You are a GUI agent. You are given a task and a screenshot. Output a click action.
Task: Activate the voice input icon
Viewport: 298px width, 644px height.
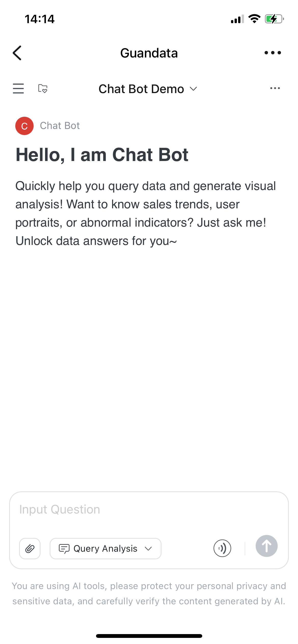click(x=222, y=548)
